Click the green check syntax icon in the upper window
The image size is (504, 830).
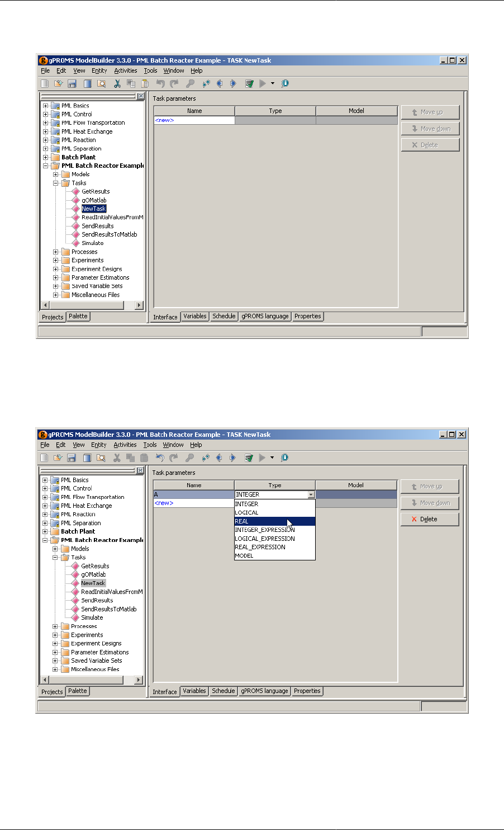[249, 83]
